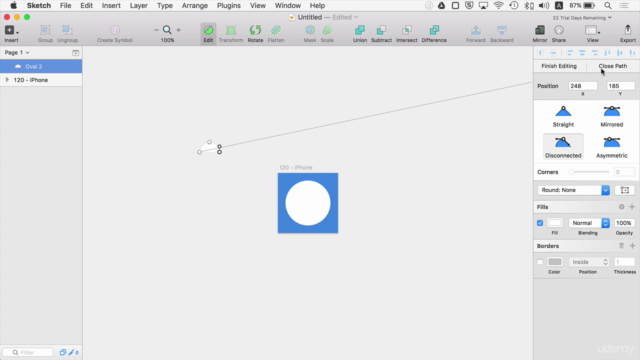This screenshot has width=640, height=360.
Task: Click the fill Opacity field
Action: (x=624, y=223)
